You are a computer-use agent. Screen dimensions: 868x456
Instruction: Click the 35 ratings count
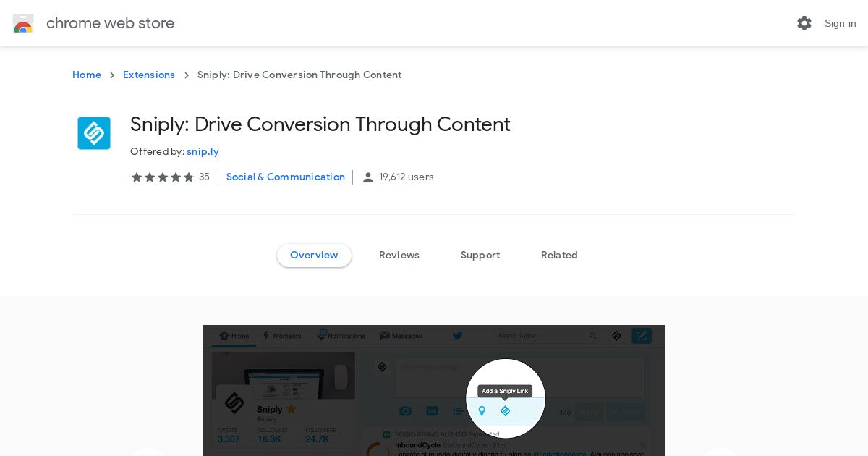[204, 177]
